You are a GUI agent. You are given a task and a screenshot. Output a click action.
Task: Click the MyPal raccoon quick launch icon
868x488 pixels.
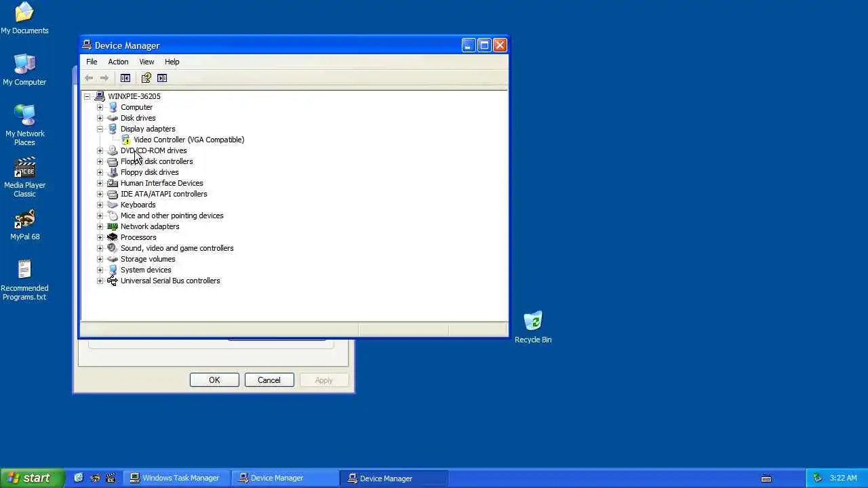click(x=95, y=478)
